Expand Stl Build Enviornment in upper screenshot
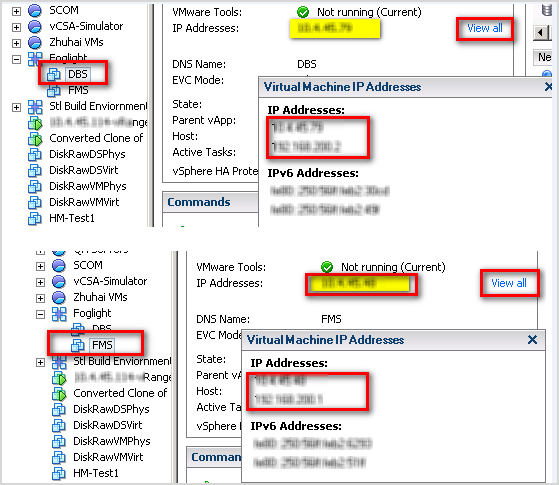 pos(16,107)
